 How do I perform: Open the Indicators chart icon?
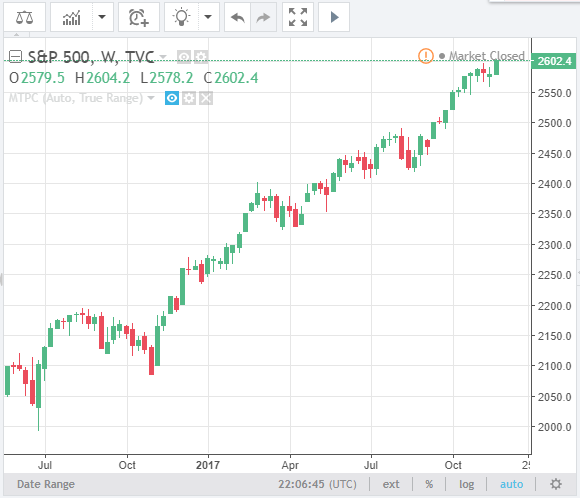71,17
